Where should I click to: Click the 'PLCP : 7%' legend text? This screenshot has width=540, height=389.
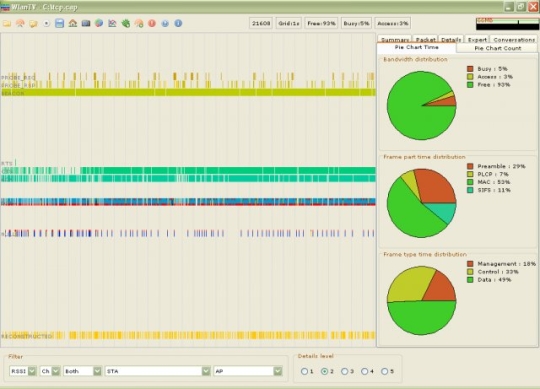(x=492, y=174)
